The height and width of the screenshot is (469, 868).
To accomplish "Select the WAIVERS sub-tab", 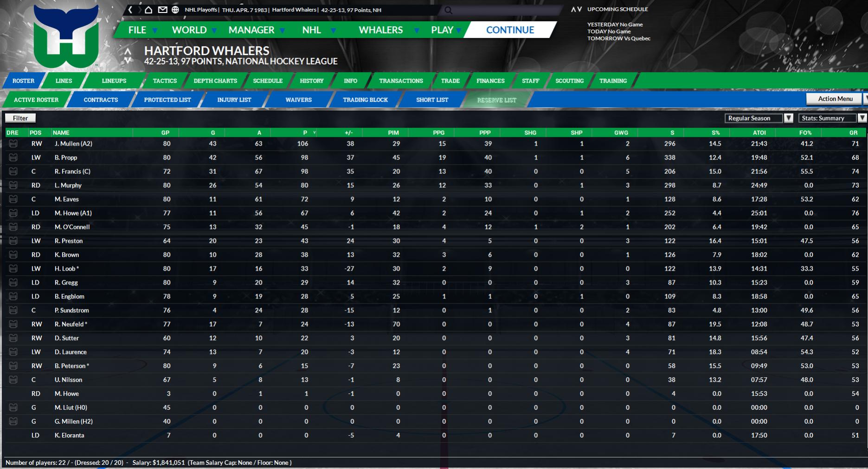I will 299,100.
